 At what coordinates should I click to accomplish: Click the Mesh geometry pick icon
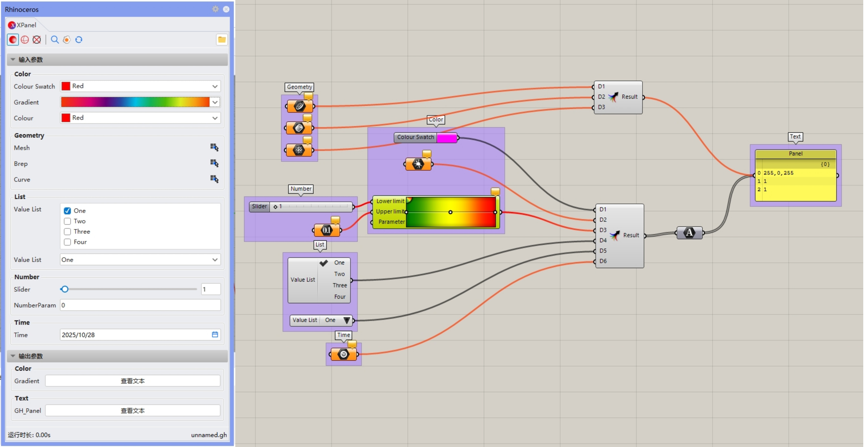click(x=214, y=147)
